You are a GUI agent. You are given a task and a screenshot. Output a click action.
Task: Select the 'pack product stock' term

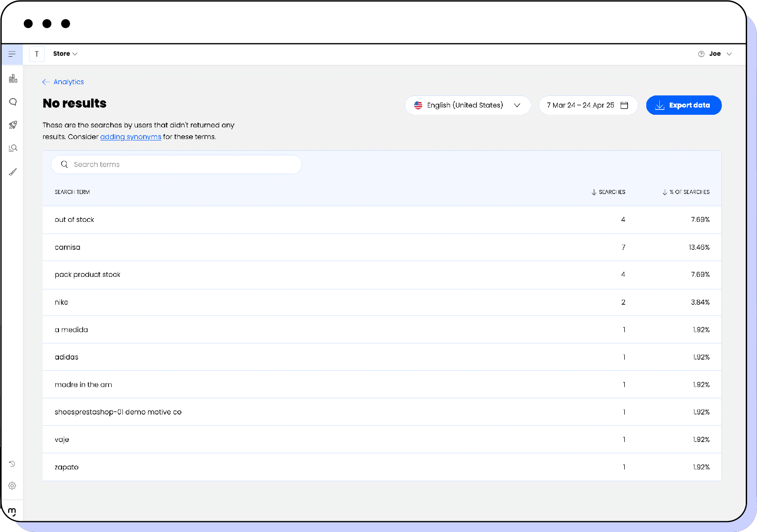click(x=88, y=275)
